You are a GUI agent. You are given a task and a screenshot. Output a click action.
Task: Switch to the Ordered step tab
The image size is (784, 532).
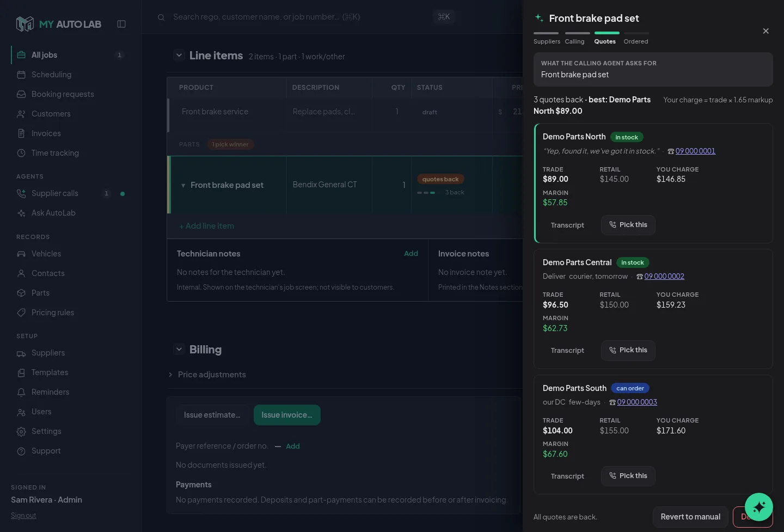[636, 38]
